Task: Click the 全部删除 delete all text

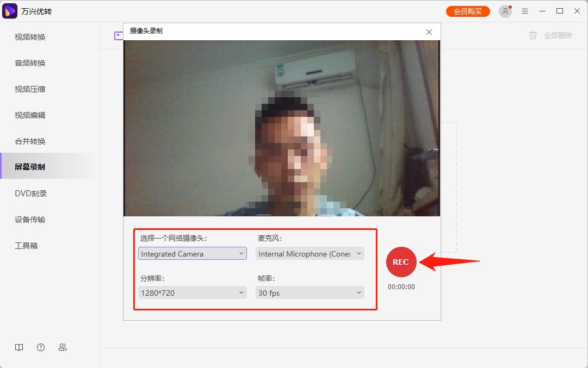Action: [x=558, y=35]
